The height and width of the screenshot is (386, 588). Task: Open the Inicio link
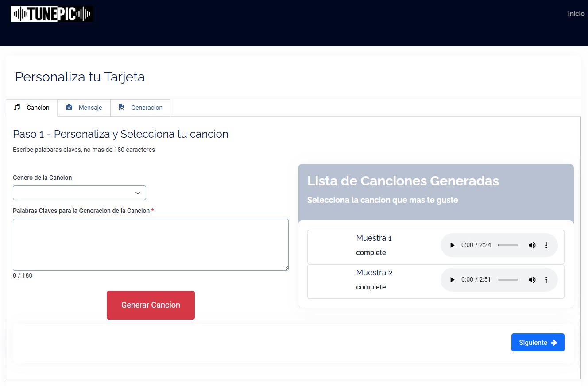pyautogui.click(x=576, y=13)
